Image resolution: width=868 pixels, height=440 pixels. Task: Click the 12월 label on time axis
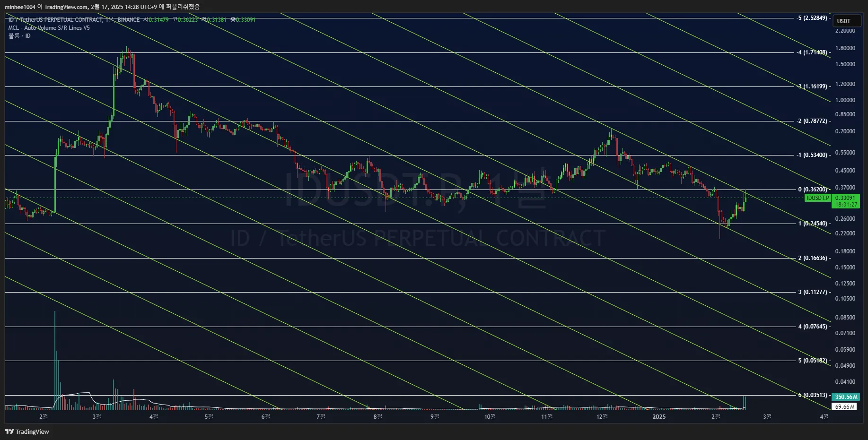click(602, 416)
